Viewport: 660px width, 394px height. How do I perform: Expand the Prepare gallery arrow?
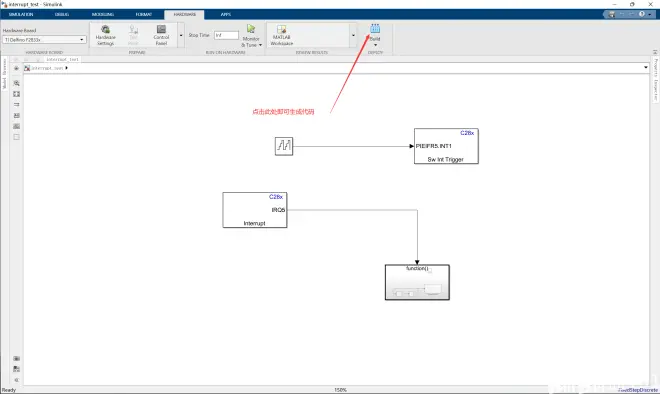181,35
